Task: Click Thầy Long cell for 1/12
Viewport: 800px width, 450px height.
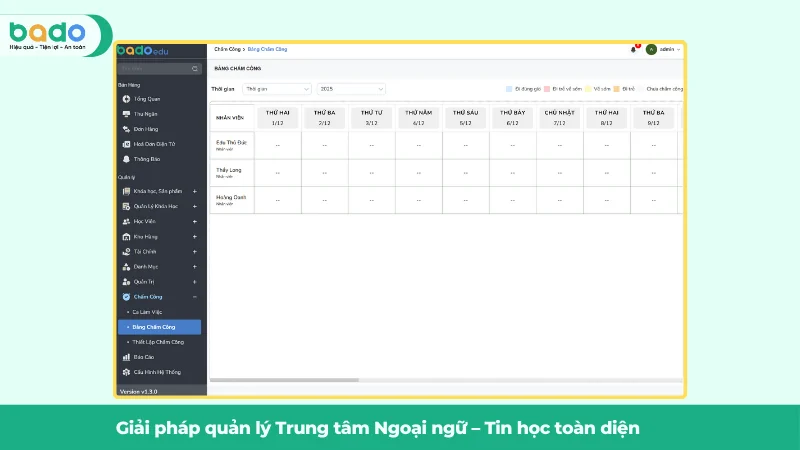Action: (278, 173)
